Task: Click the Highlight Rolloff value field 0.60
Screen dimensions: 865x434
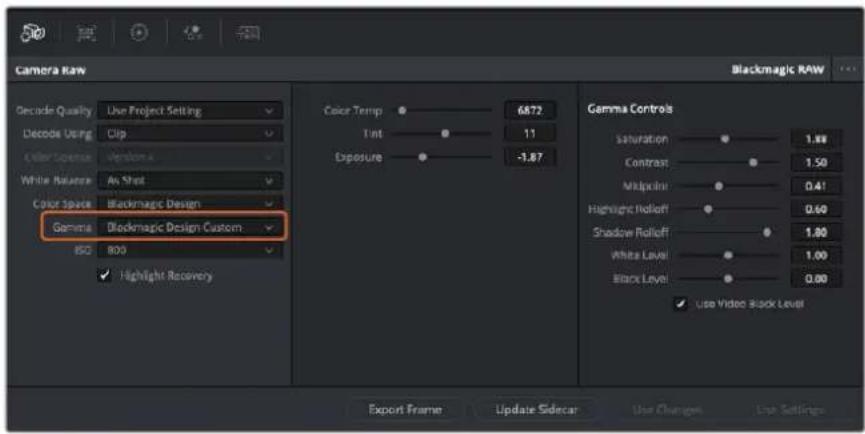Action: coord(816,210)
